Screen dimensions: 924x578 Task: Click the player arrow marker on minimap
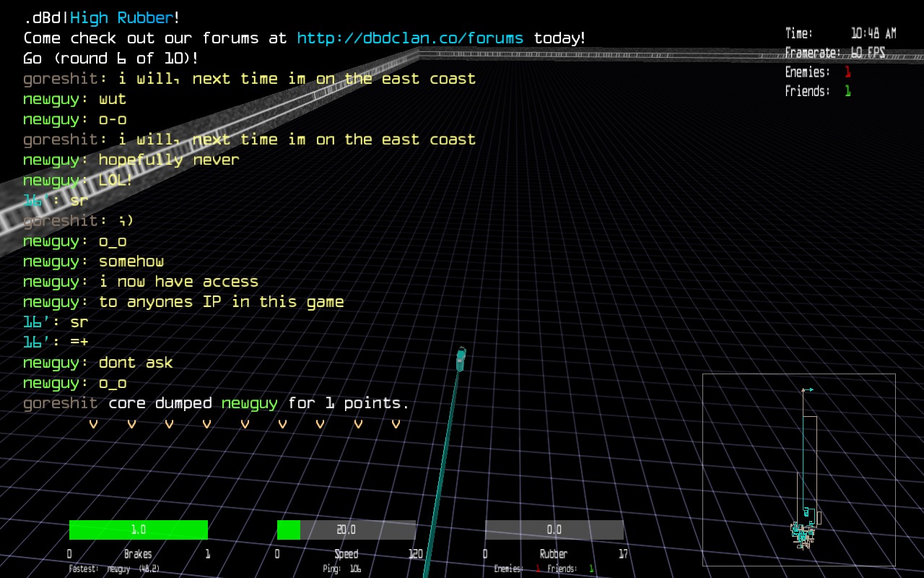point(808,390)
